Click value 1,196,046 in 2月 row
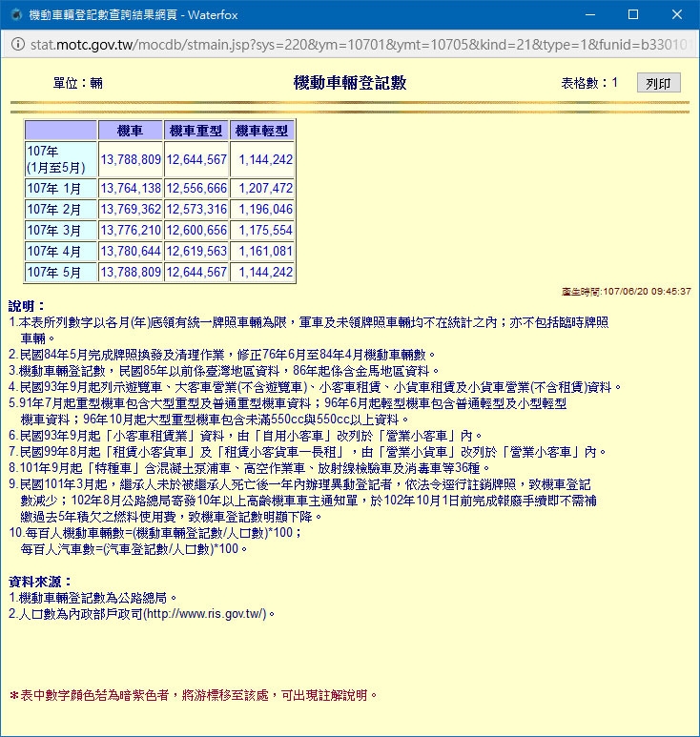Screen dimensions: 700x737 (266, 209)
